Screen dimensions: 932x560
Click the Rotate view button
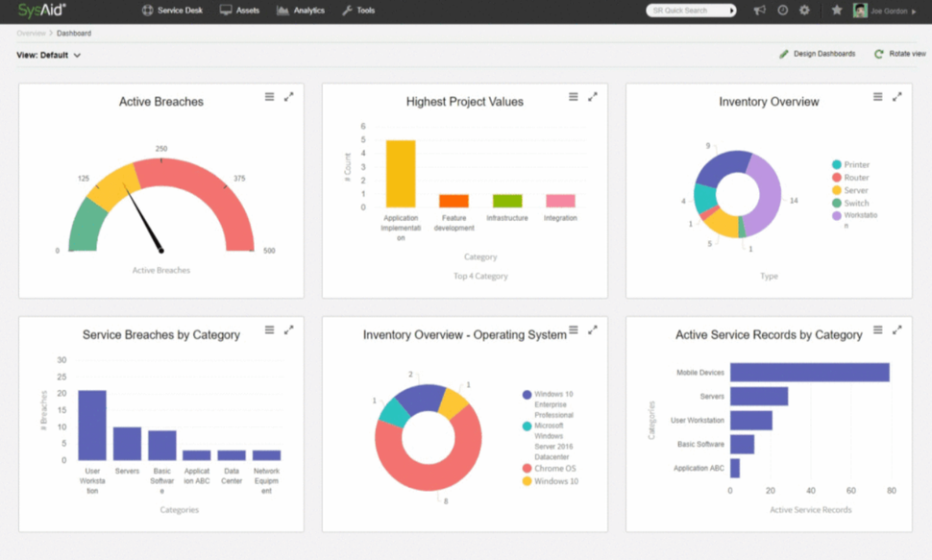coord(892,54)
